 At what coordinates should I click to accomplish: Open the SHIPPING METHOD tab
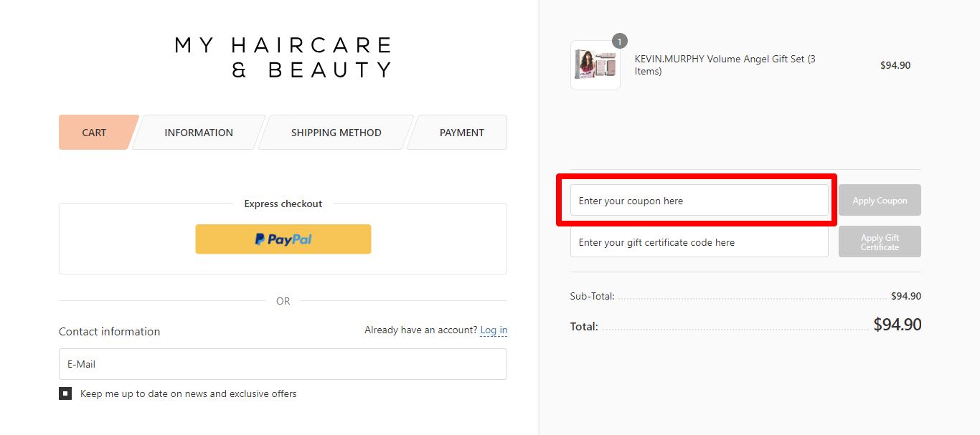point(336,132)
